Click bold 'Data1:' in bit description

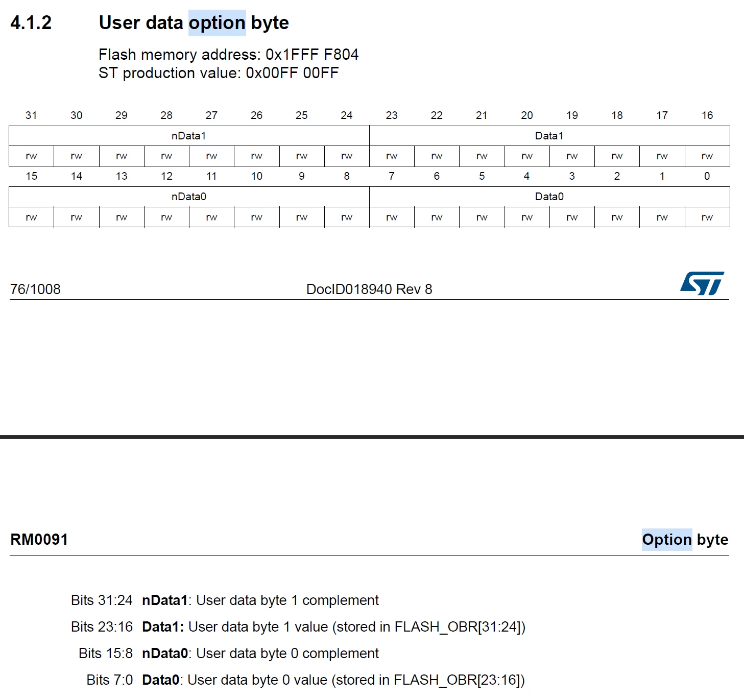tap(163, 627)
